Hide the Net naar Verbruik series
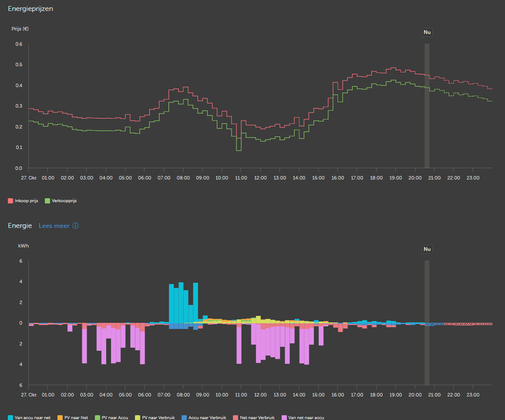This screenshot has height=420, width=505. point(254,417)
